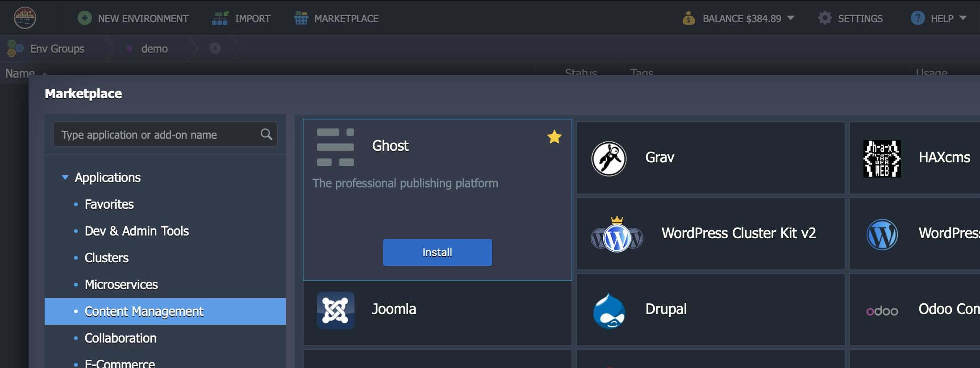Select the HAXcms application name
This screenshot has width=980, height=368.
pyautogui.click(x=944, y=157)
